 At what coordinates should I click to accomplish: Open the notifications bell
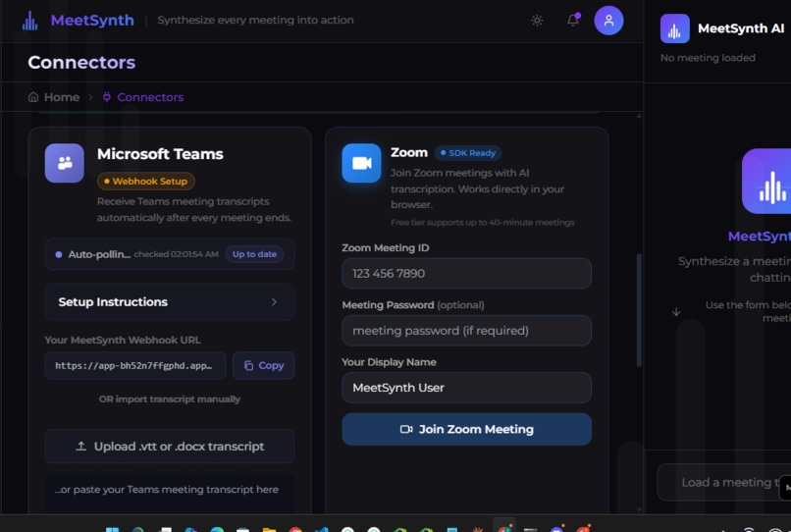(x=573, y=21)
